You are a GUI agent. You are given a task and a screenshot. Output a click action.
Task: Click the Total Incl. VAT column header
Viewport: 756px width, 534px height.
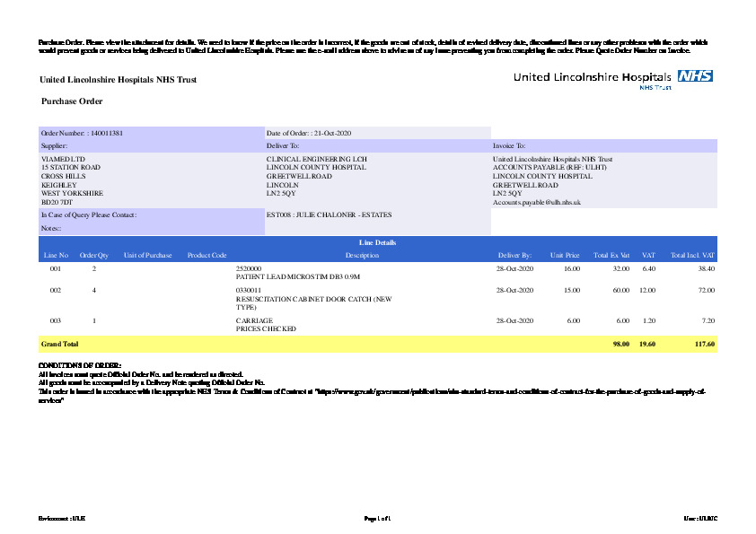692,255
